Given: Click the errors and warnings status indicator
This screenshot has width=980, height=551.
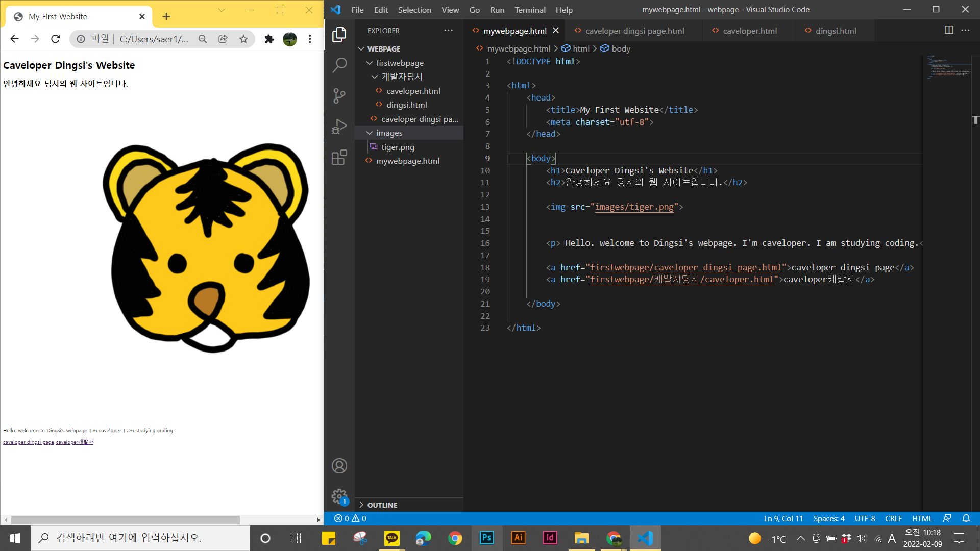Looking at the screenshot, I should coord(350,518).
